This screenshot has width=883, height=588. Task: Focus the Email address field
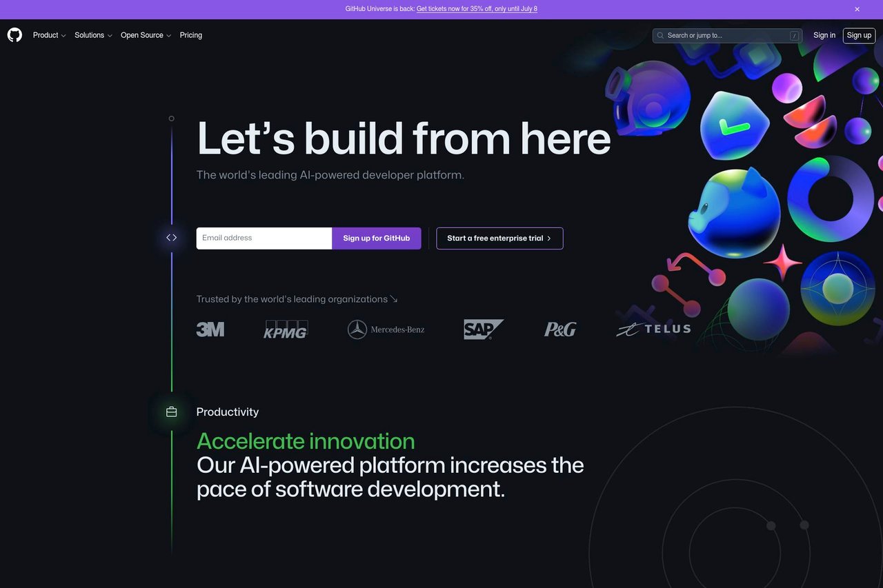(264, 239)
